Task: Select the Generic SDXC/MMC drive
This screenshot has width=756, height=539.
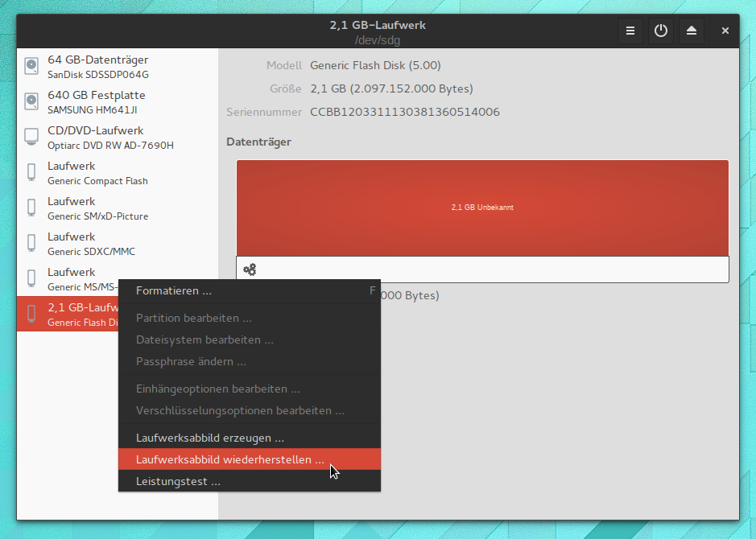Action: [91, 244]
